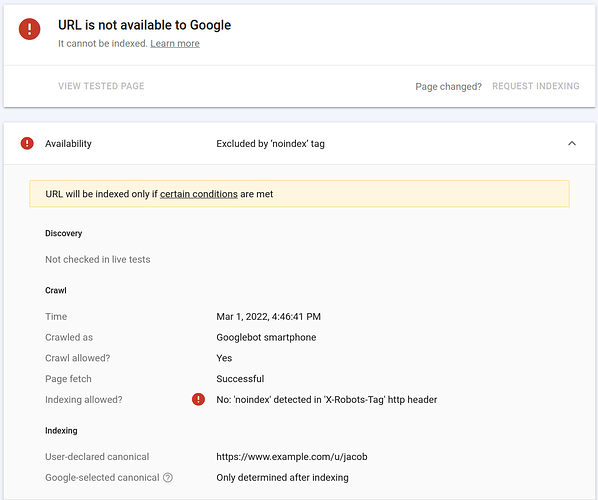598x500 pixels.
Task: Click the yellow conditions notice banner
Action: tap(299, 194)
